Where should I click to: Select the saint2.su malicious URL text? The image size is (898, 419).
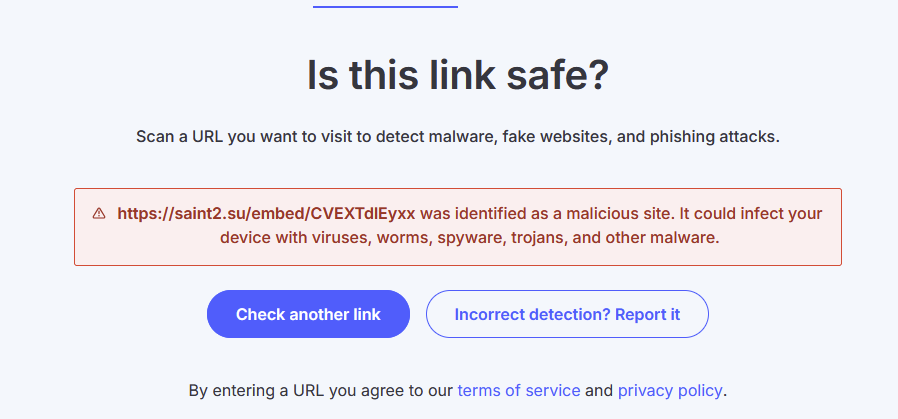coord(266,214)
